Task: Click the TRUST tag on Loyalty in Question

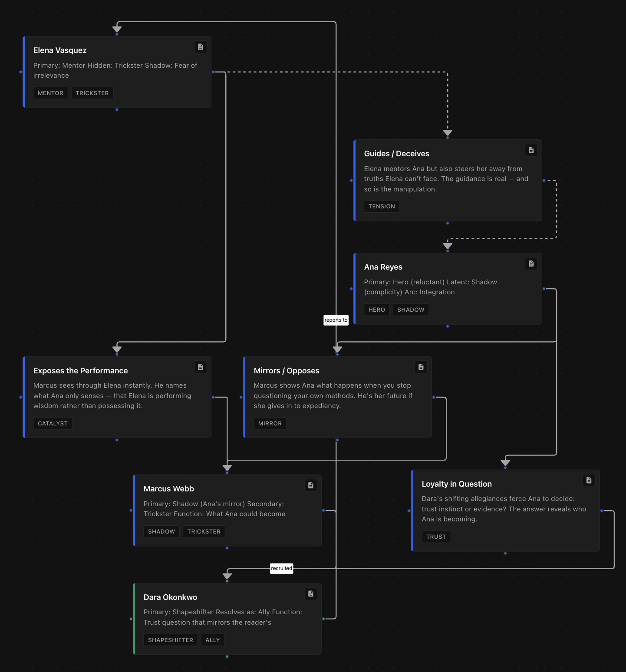Action: pyautogui.click(x=436, y=537)
